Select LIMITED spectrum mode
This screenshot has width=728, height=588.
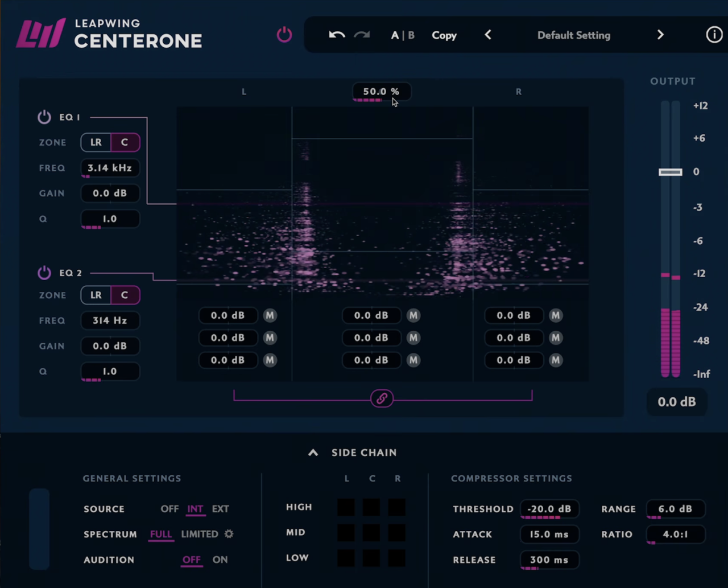200,534
